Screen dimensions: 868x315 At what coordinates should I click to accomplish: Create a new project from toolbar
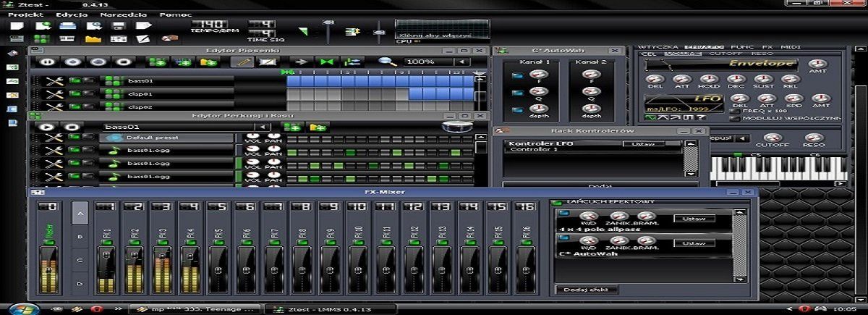tap(17, 26)
